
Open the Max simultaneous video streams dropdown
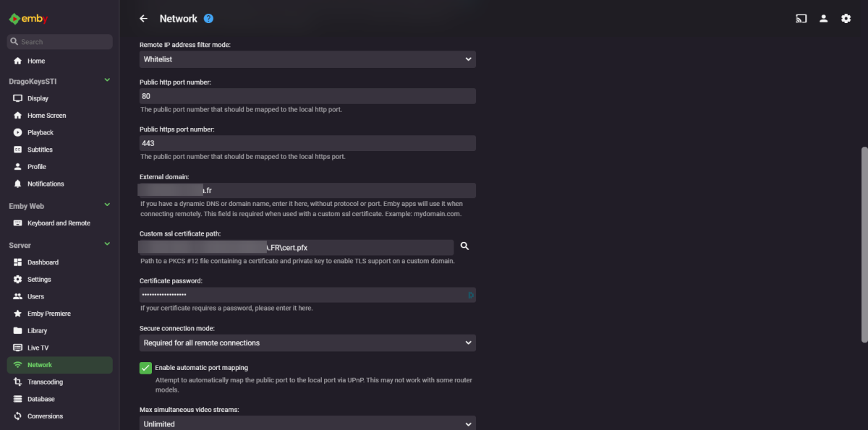307,423
